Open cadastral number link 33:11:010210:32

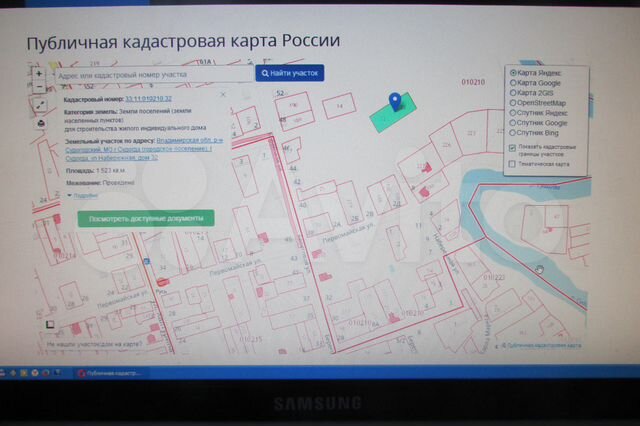[x=148, y=99]
